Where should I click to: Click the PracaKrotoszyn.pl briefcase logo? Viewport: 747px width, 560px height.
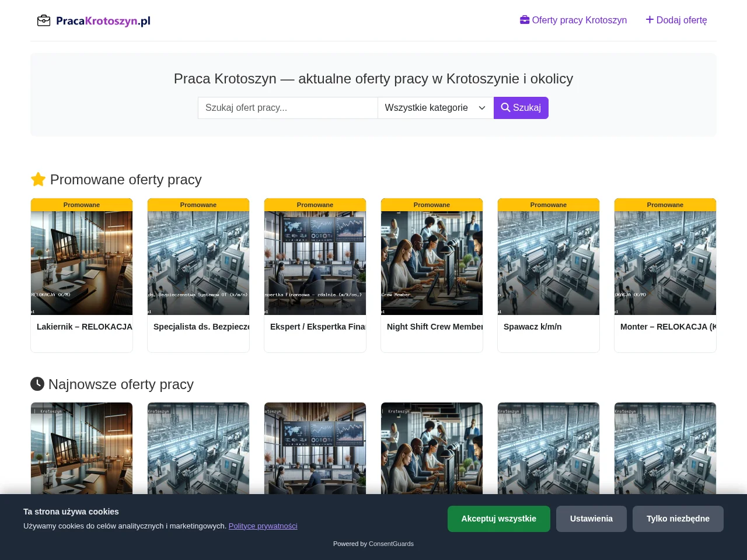point(93,21)
